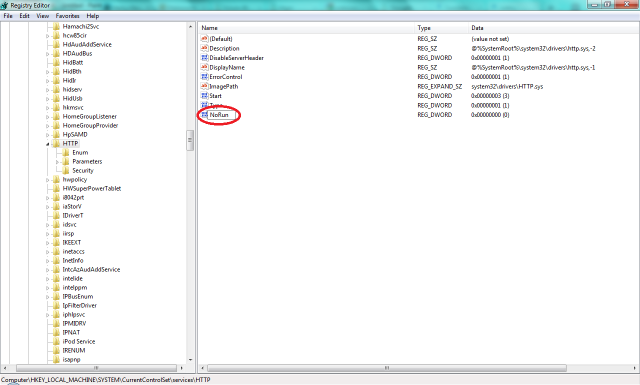Select the DisableServerHeader DWORD value icon
Screen dimensions: 640x385
[x=204, y=58]
